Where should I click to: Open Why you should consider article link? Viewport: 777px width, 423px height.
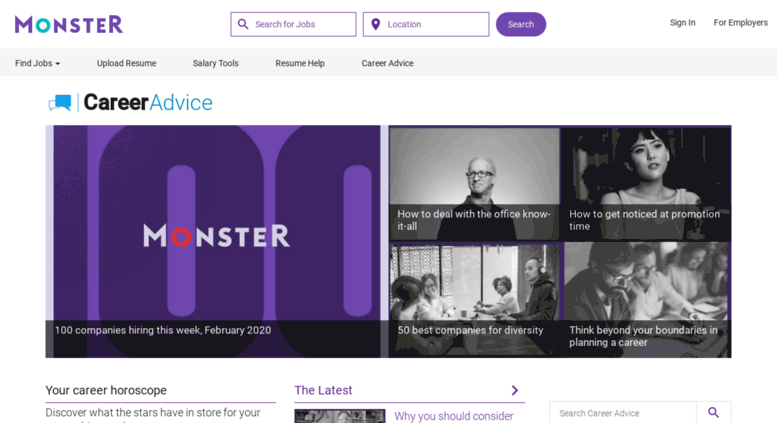pos(453,416)
